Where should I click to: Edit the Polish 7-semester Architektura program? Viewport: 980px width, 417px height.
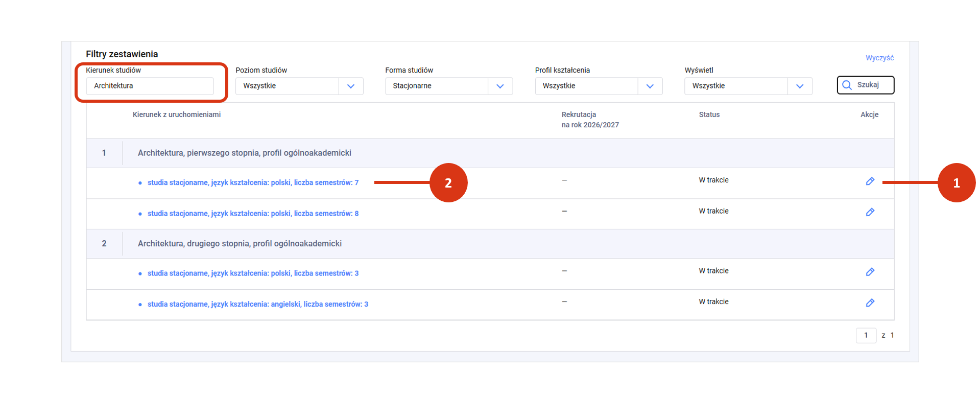click(870, 181)
